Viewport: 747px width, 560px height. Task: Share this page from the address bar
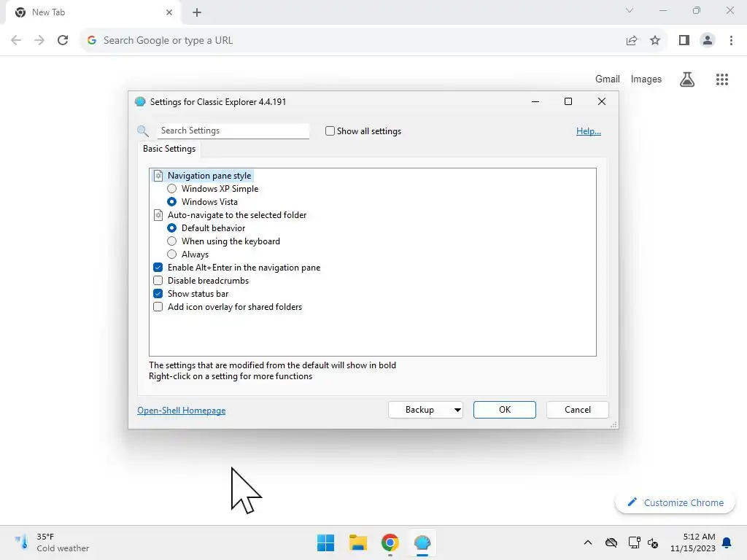632,41
